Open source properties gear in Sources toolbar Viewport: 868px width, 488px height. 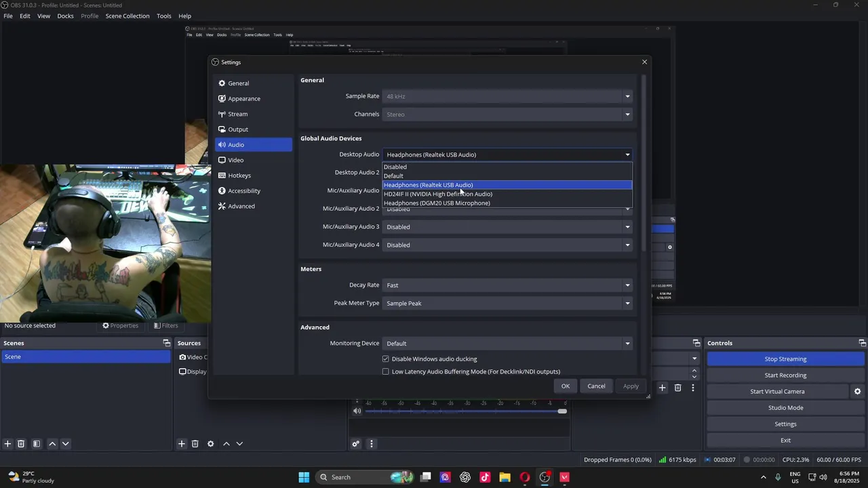pos(210,444)
